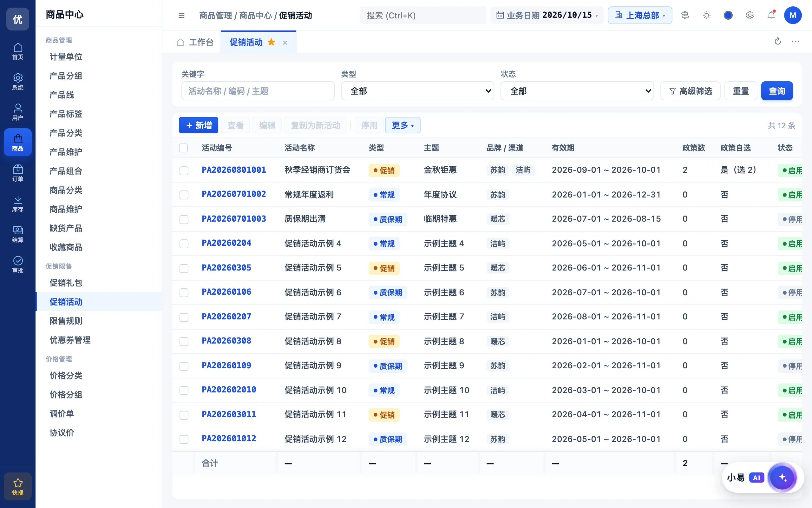This screenshot has width=812, height=508.
Task: Check the row PA20260801001
Action: point(184,171)
